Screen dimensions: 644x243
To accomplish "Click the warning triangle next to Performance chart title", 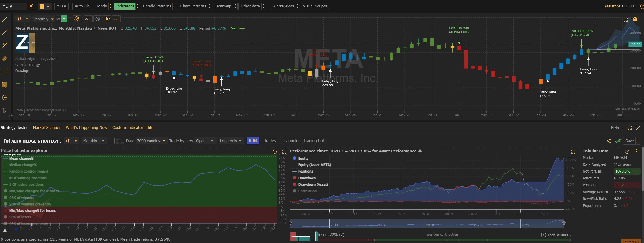I will (420, 151).
